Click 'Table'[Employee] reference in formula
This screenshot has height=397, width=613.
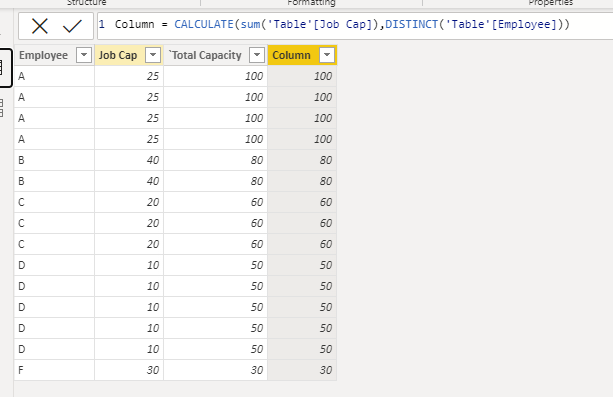pyautogui.click(x=501, y=24)
